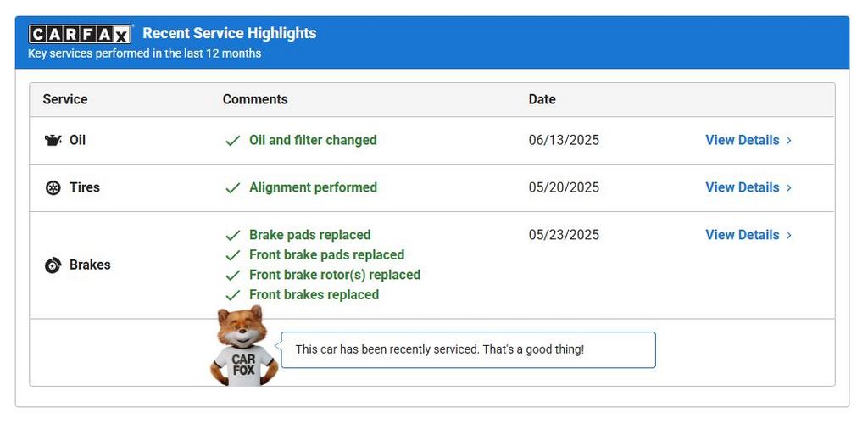
Task: Click the Recent Service Highlights heading
Action: coord(230,33)
